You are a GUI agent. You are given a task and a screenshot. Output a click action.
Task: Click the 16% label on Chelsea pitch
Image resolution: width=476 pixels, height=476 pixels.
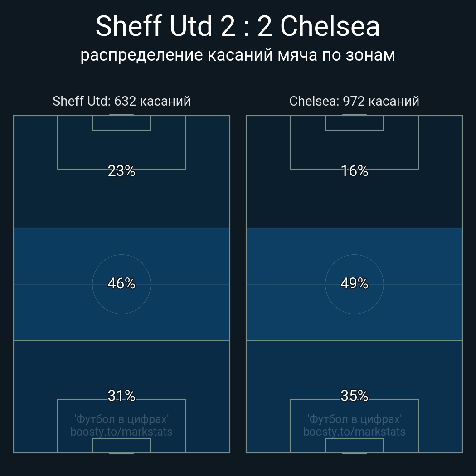tap(354, 171)
